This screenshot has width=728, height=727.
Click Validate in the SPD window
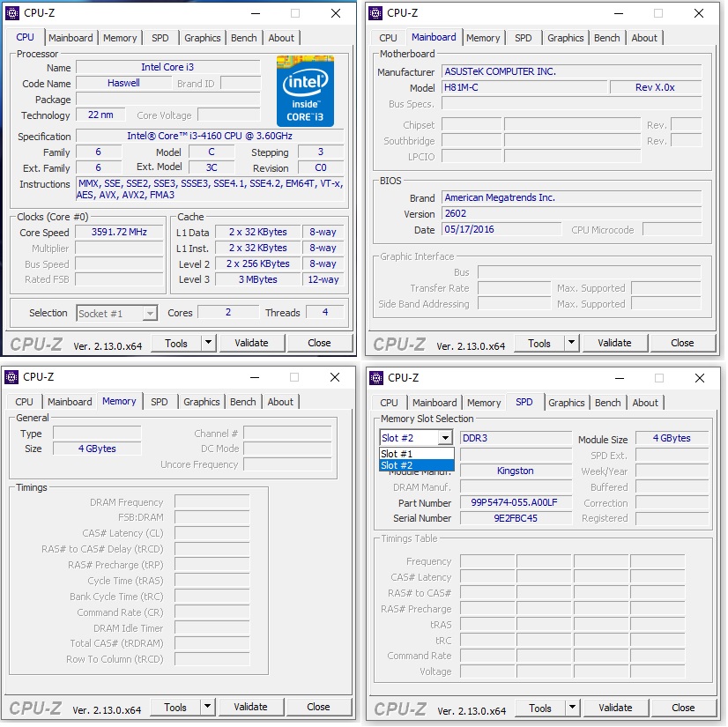pyautogui.click(x=616, y=708)
